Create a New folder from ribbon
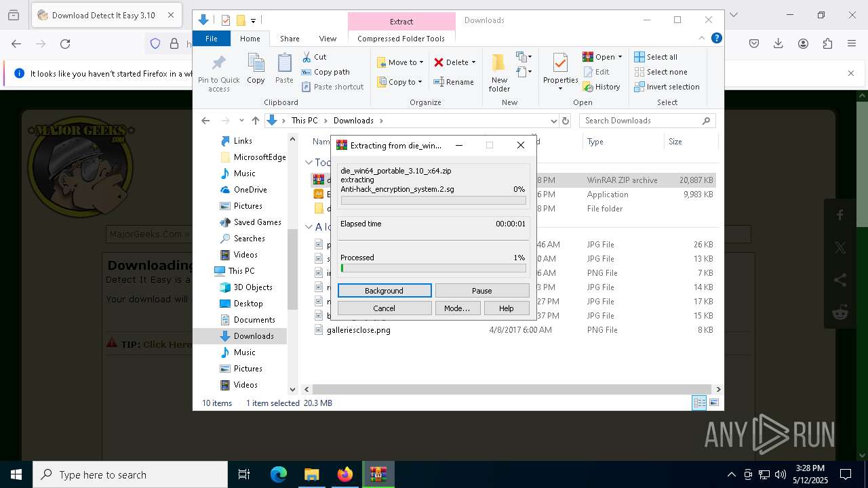The height and width of the screenshot is (488, 868). [x=499, y=73]
